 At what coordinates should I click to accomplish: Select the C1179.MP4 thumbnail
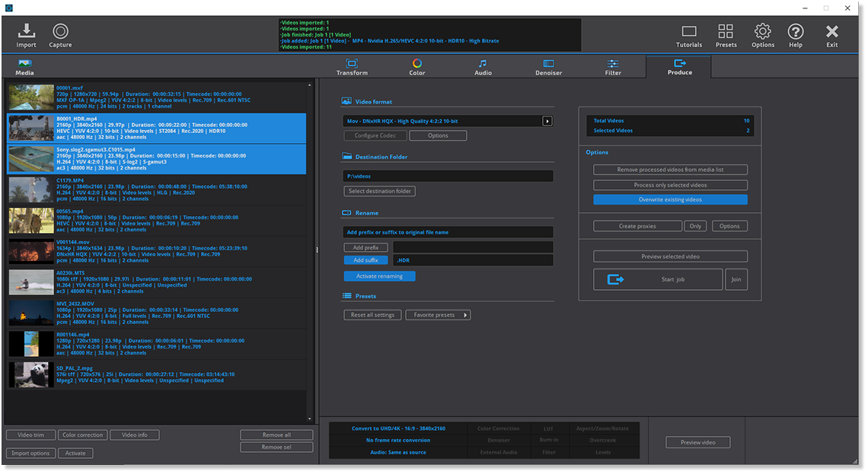[x=31, y=190]
